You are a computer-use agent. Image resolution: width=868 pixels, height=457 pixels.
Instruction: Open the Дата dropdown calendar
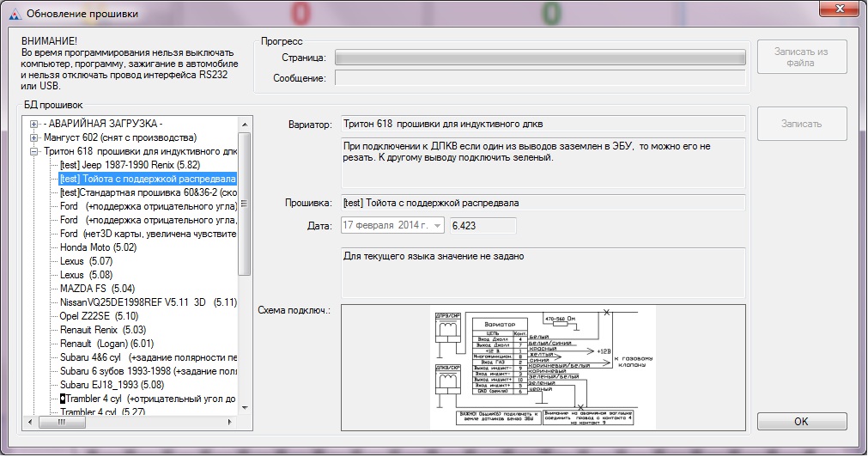tap(438, 226)
